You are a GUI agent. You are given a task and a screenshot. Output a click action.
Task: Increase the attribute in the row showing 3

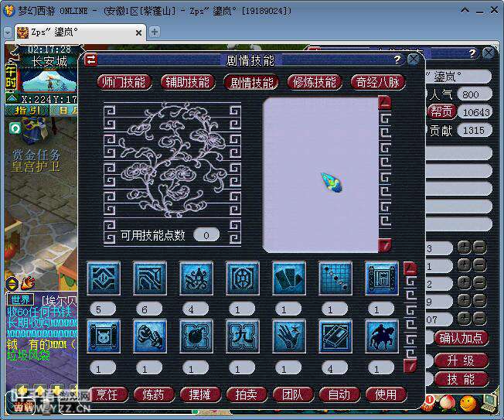point(464,248)
